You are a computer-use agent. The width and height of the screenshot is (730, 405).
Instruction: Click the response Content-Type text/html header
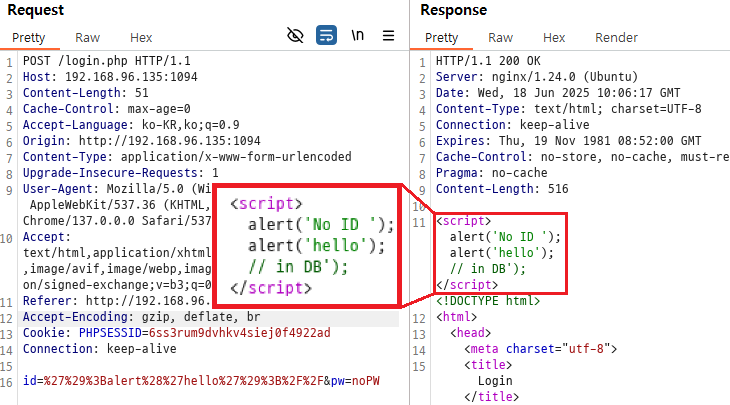[568, 109]
